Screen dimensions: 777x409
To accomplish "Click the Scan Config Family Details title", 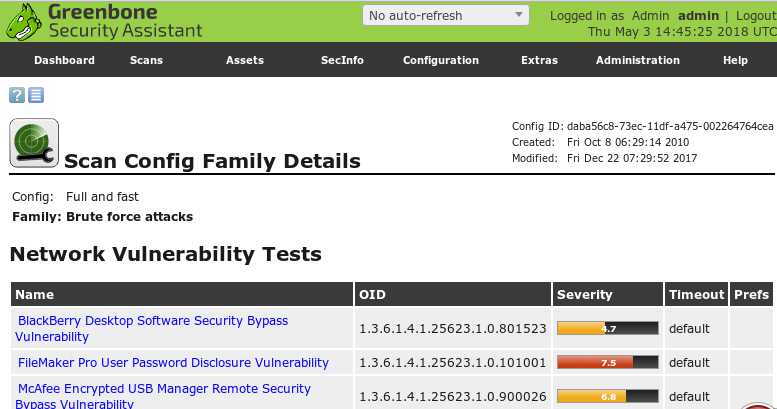I will point(212,161).
